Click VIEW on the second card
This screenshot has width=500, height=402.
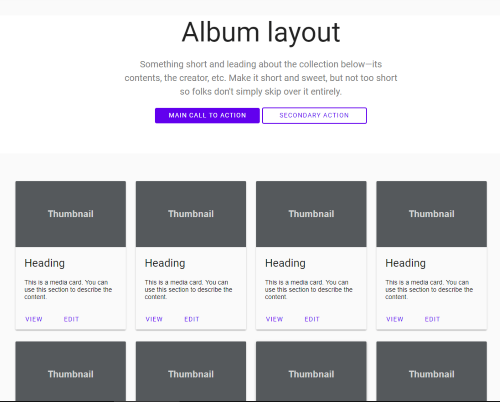[x=154, y=319]
